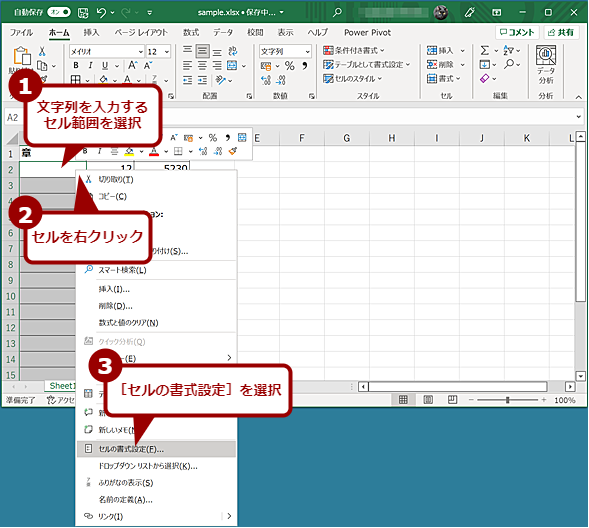589x528 pixels.
Task: Click the page layout view icon in status bar
Action: 428,400
